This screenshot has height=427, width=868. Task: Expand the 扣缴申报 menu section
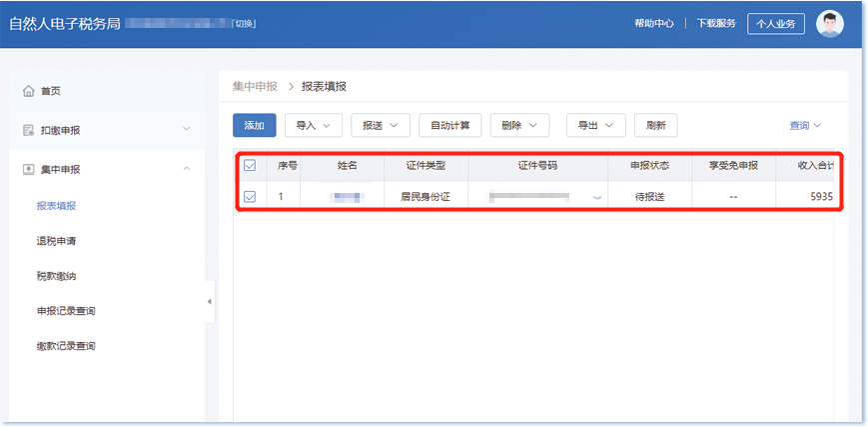(x=187, y=130)
